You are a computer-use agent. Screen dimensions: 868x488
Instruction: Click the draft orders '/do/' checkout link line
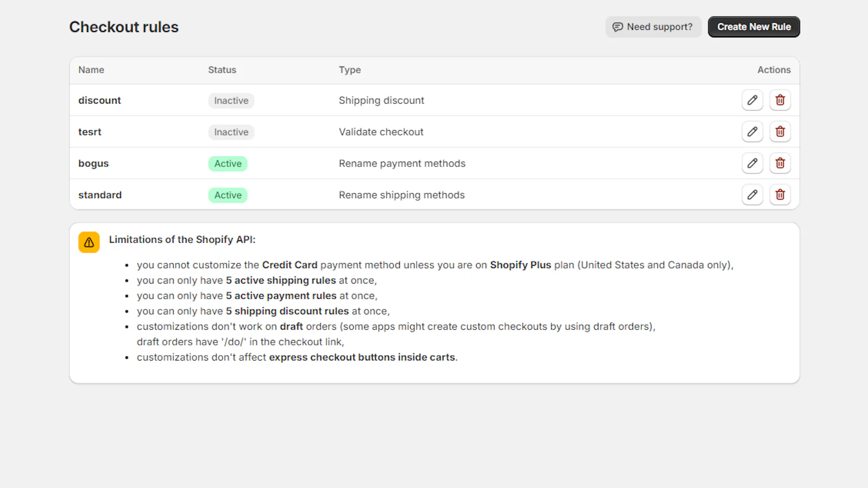240,342
